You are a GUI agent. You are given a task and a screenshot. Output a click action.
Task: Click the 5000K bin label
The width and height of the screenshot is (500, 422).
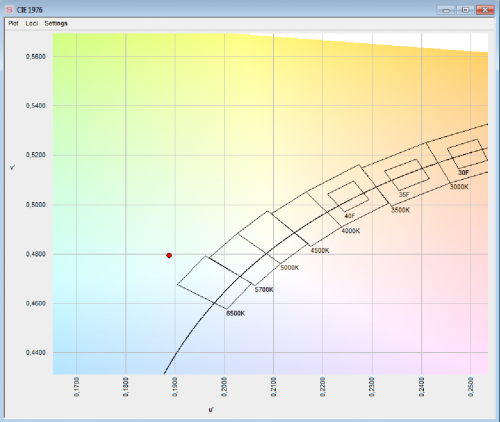coord(290,268)
